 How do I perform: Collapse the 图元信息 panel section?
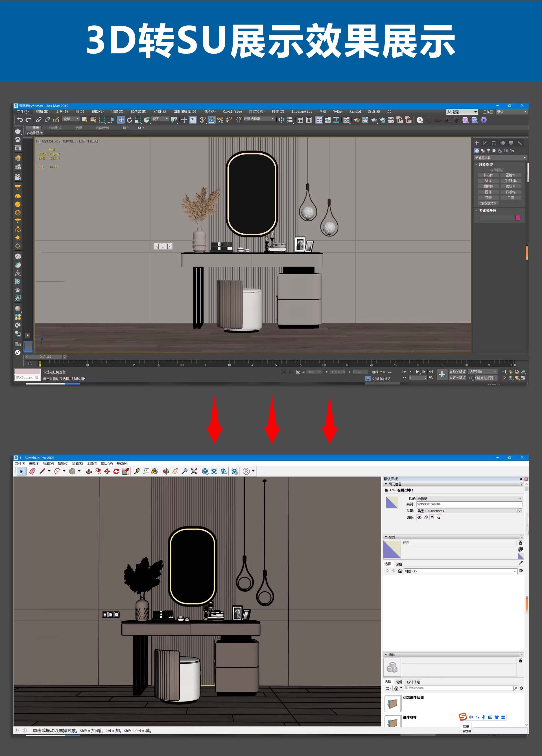coord(386,484)
